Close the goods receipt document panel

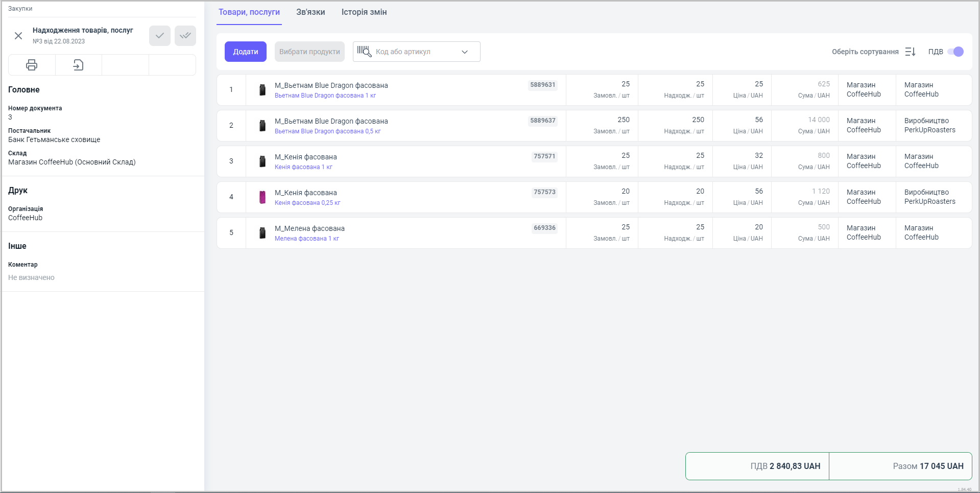(18, 36)
